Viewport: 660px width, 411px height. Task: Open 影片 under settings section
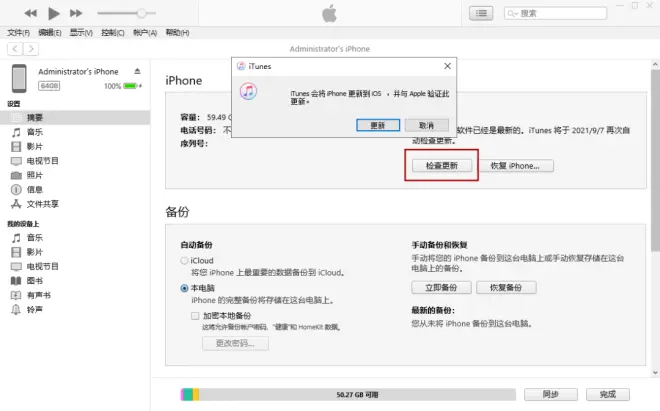point(35,147)
